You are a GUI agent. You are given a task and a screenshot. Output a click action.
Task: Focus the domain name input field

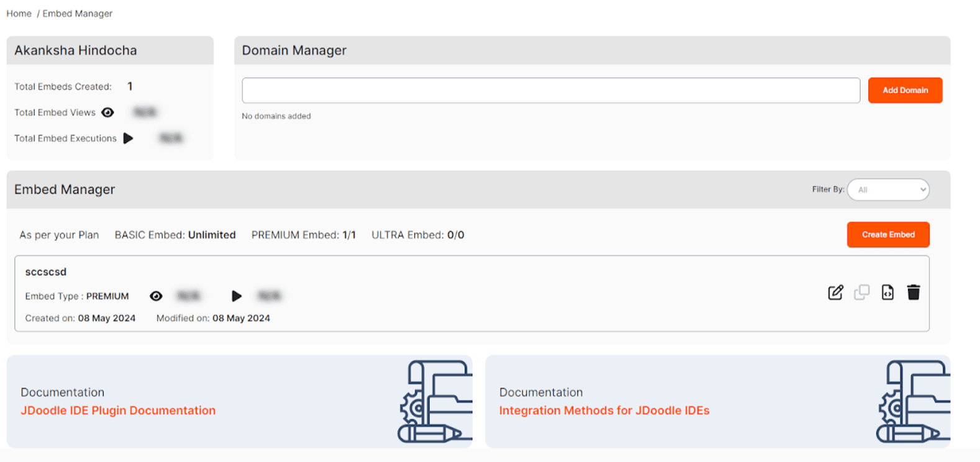point(550,91)
